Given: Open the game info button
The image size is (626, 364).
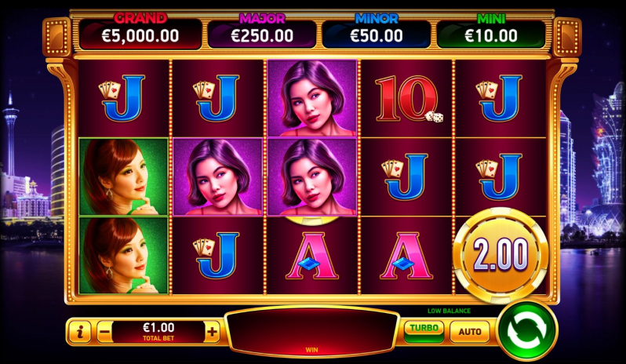Looking at the screenshot, I should [x=80, y=332].
